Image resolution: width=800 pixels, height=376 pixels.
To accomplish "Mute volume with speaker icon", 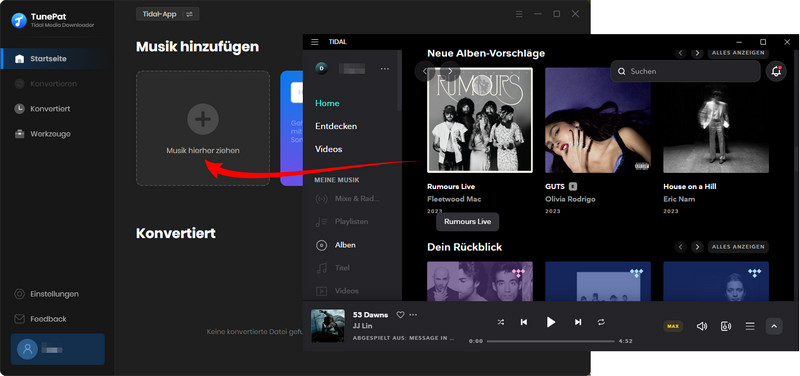I will point(702,326).
